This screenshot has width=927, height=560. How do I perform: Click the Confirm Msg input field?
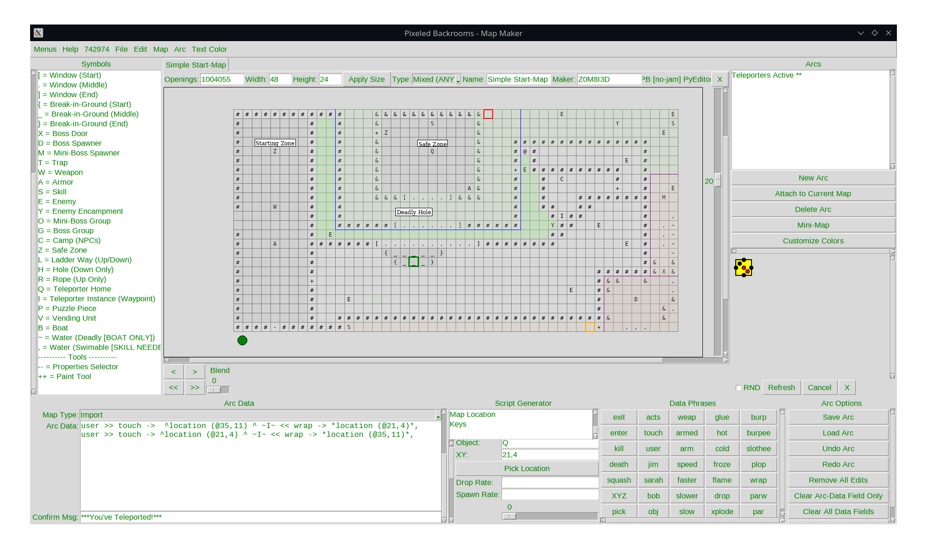tap(260, 517)
